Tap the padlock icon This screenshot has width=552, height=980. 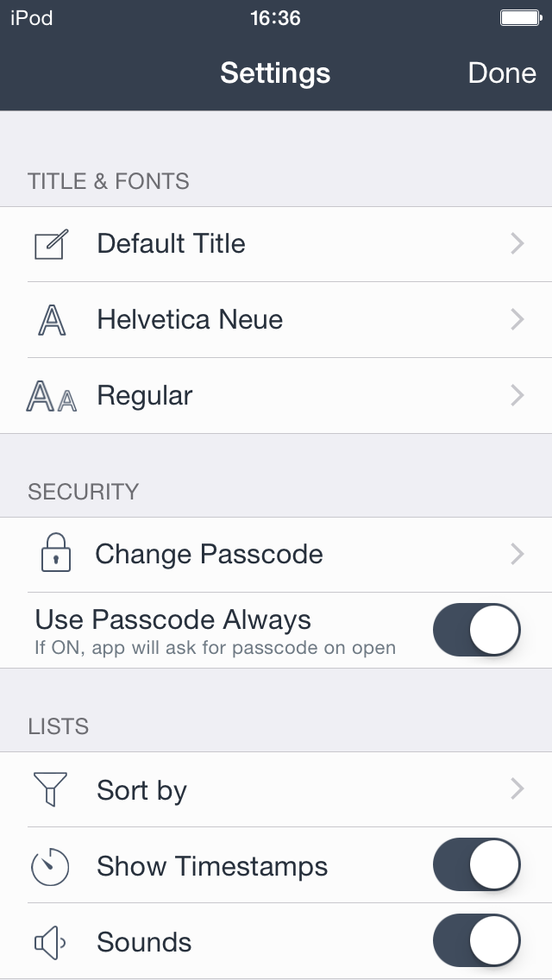pos(55,553)
